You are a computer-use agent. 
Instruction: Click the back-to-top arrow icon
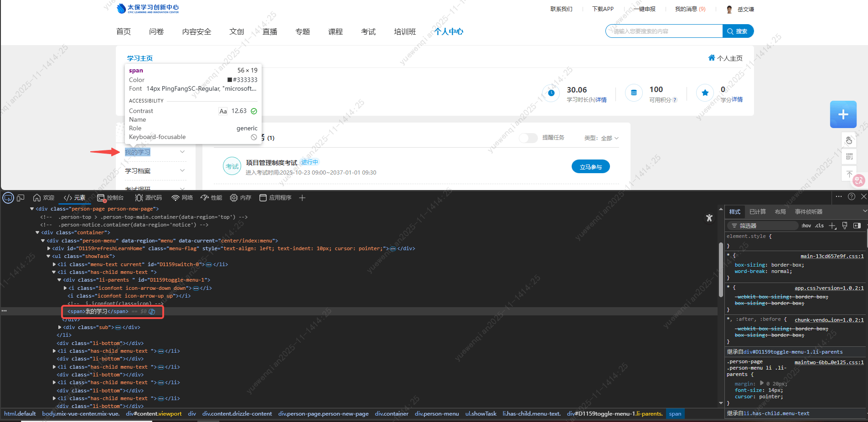point(849,174)
